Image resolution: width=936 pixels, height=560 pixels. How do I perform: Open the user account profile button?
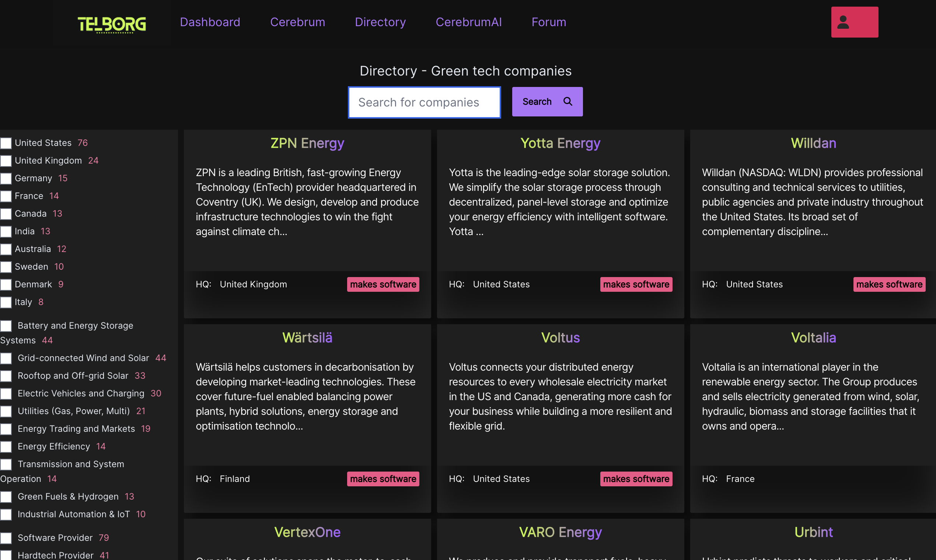[855, 22]
